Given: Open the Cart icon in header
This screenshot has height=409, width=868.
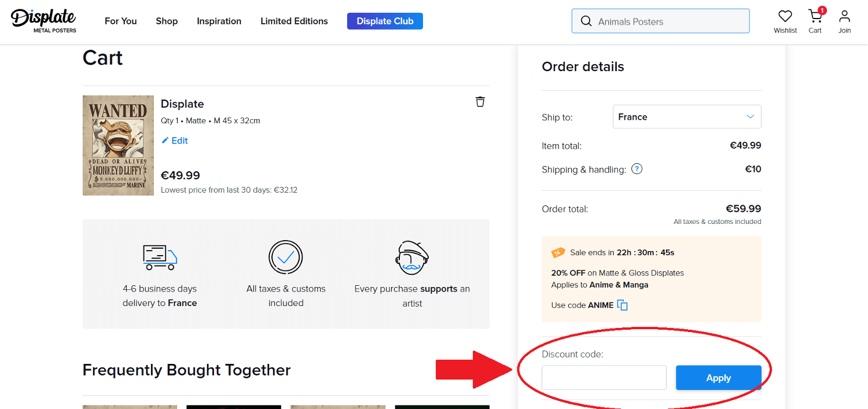Looking at the screenshot, I should (x=815, y=16).
